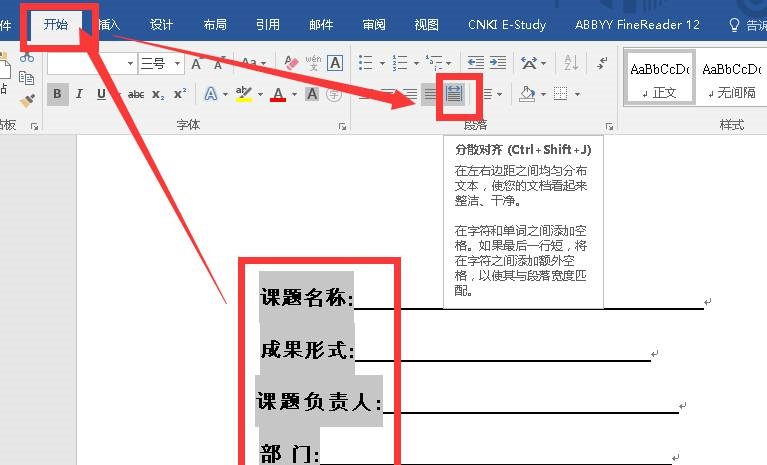This screenshot has height=465, width=767.
Task: Apply borders grid icon
Action: [x=561, y=93]
